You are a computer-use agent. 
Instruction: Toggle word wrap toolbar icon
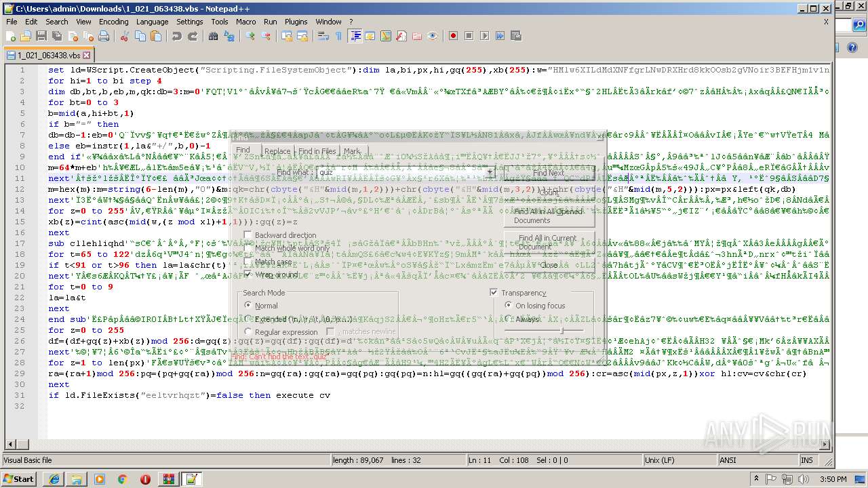[x=323, y=36]
